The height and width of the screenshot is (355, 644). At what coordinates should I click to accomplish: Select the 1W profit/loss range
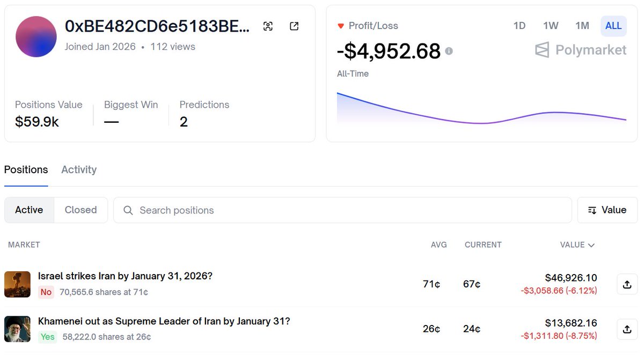click(551, 26)
